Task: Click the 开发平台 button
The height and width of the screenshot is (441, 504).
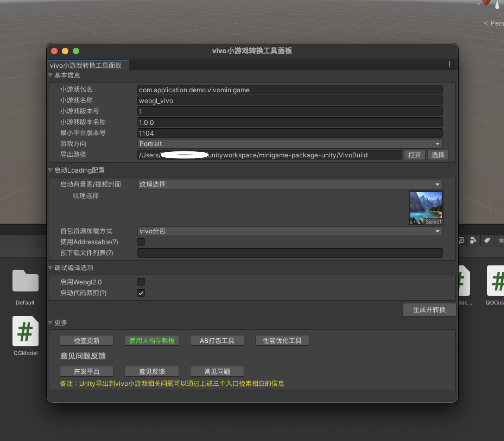Action: [x=87, y=372]
